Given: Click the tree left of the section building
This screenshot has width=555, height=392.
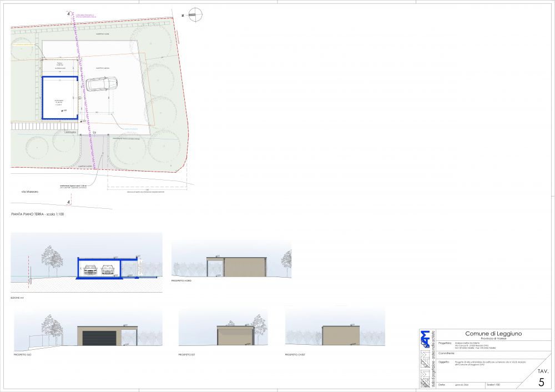Looking at the screenshot, I should click(53, 261).
